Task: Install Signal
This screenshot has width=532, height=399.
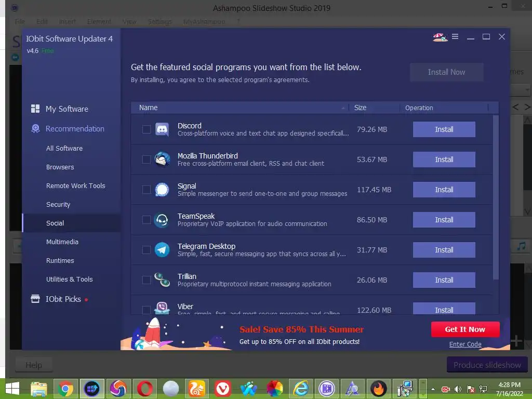Action: pos(444,190)
